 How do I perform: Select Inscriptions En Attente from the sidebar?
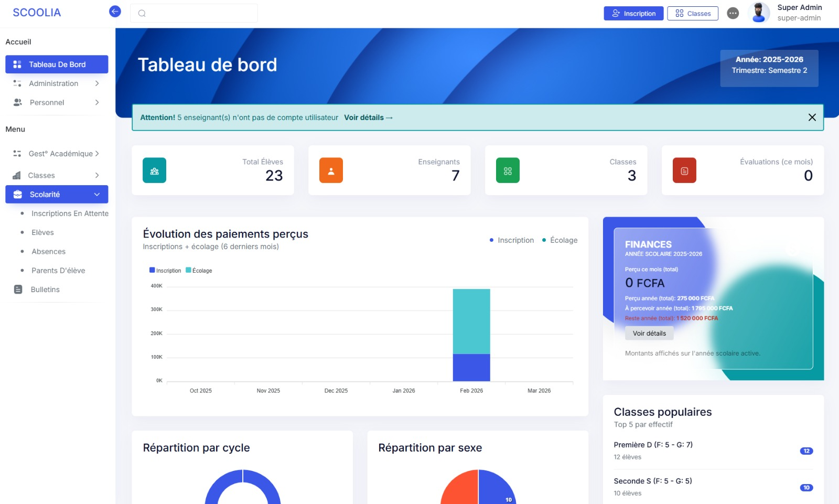[70, 213]
